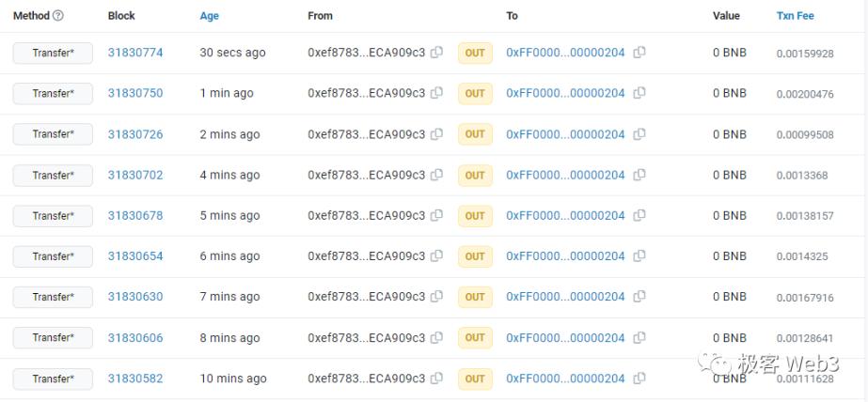868x402 pixels.
Task: Click Transfer* method button for block 31830702
Action: click(x=53, y=175)
